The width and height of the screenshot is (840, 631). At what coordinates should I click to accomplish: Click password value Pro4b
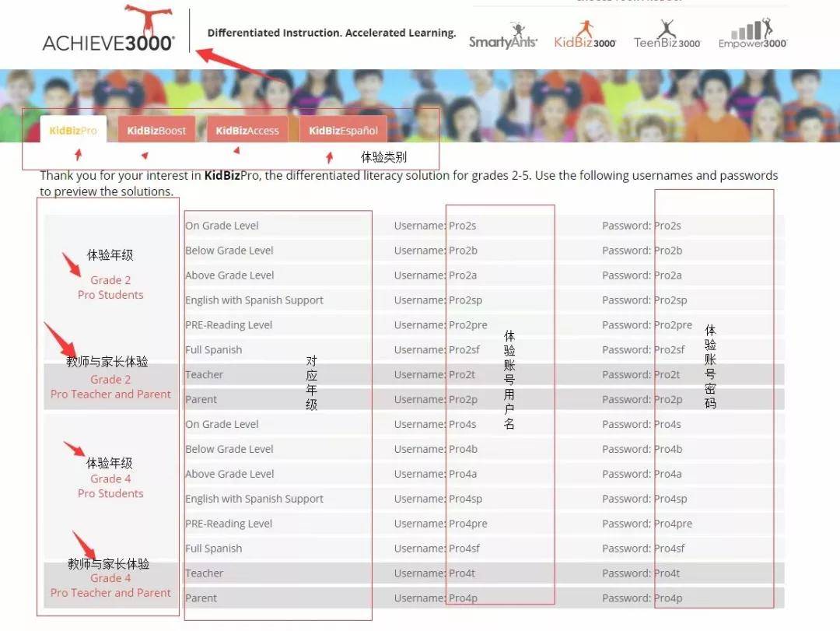pyautogui.click(x=668, y=449)
